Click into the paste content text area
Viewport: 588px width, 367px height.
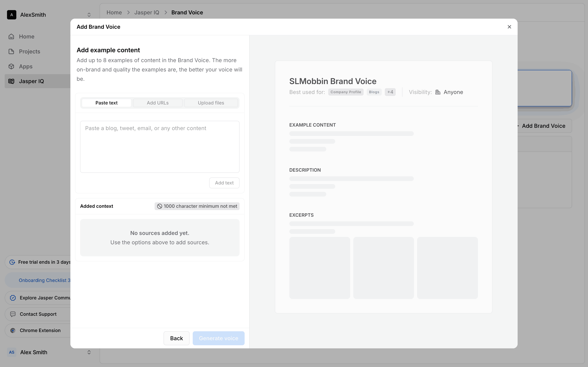tap(160, 147)
